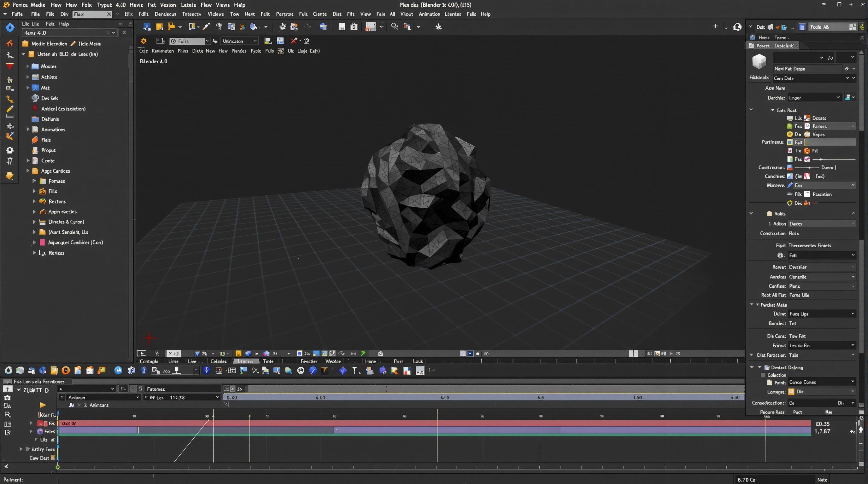Click the yellow pencil icon in left sidebar
This screenshot has height=484, width=868.
click(10, 109)
